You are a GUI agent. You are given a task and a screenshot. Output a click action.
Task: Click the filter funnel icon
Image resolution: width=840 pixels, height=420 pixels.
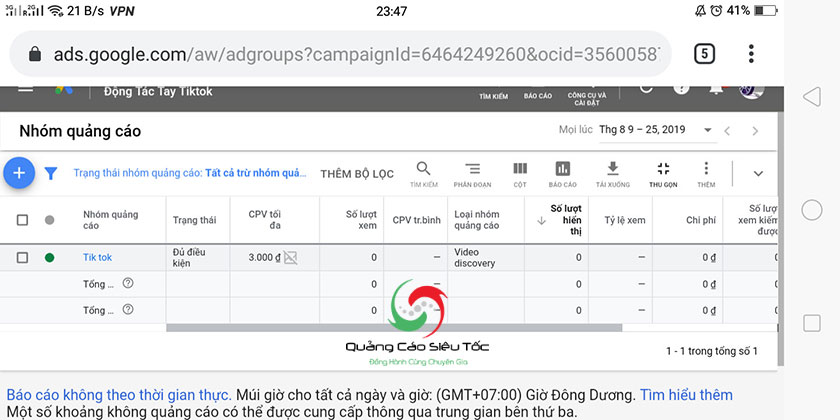(x=51, y=173)
